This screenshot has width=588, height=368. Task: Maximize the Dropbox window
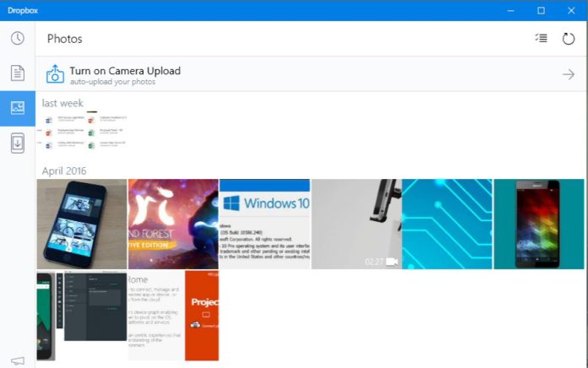click(542, 10)
